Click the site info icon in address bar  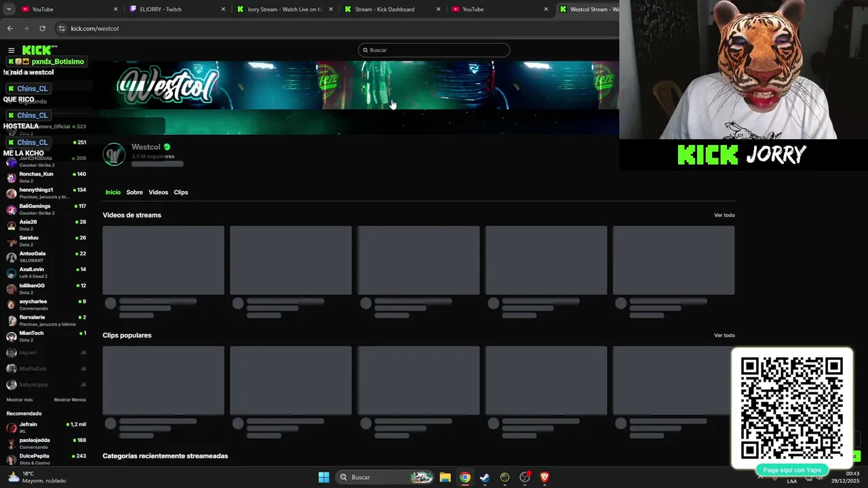point(62,28)
